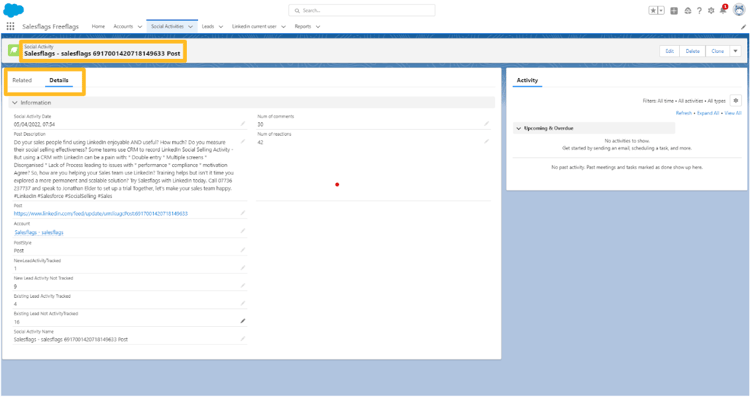Viewport: 750px width, 397px height.
Task: Click the Social Activity record icon
Action: (14, 50)
